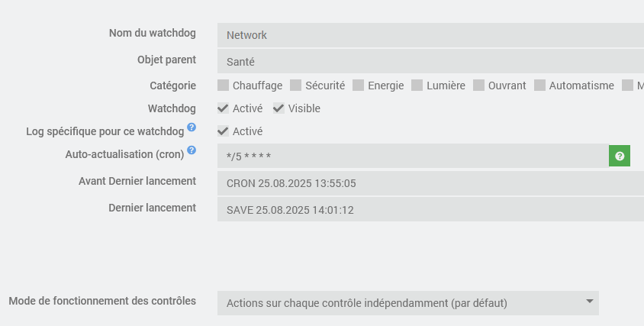Check the Energie category checkbox
Screen dimensions: 644x326
click(x=357, y=86)
